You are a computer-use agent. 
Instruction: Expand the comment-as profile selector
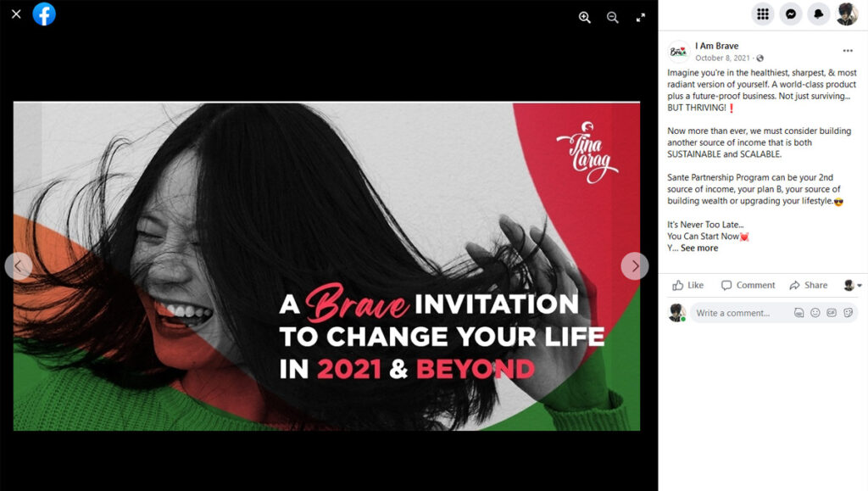pyautogui.click(x=853, y=285)
